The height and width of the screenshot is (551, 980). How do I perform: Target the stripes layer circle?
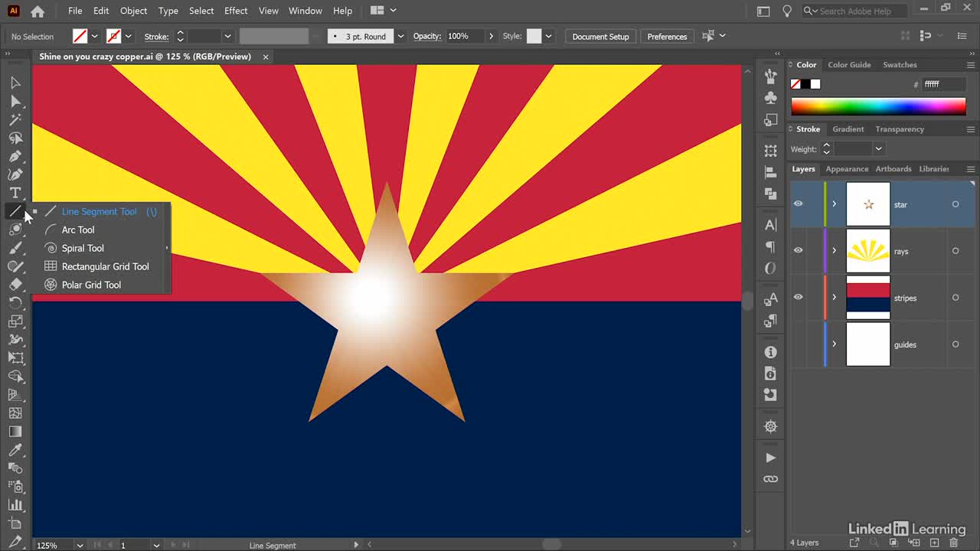click(x=955, y=298)
